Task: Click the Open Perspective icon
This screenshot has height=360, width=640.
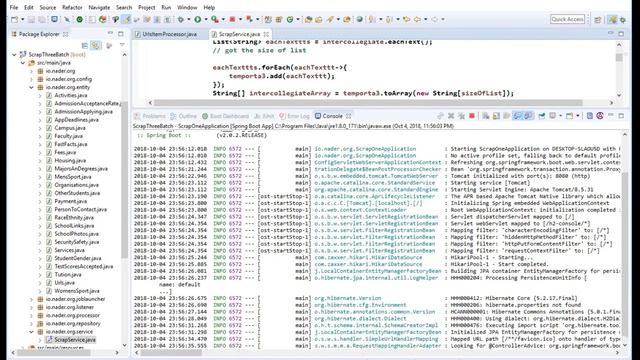Action: [x=598, y=20]
